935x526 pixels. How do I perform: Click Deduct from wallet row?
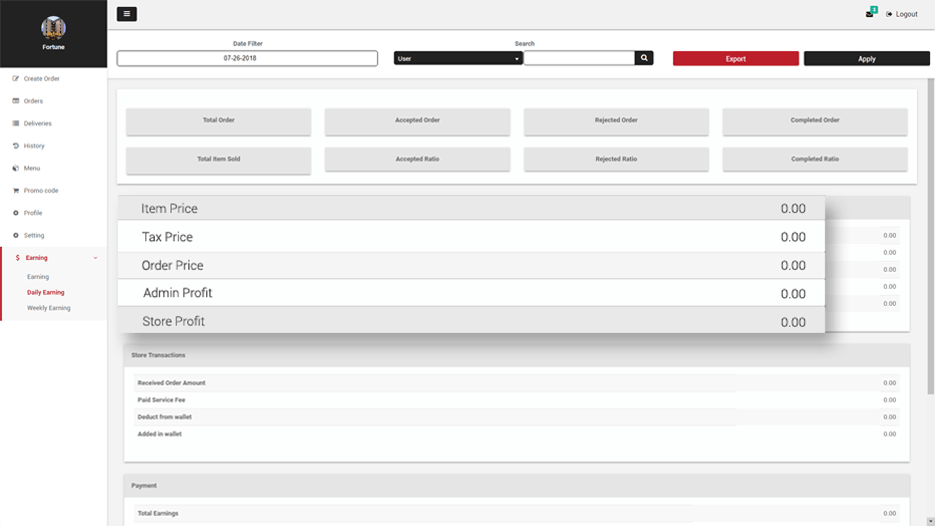(x=516, y=417)
